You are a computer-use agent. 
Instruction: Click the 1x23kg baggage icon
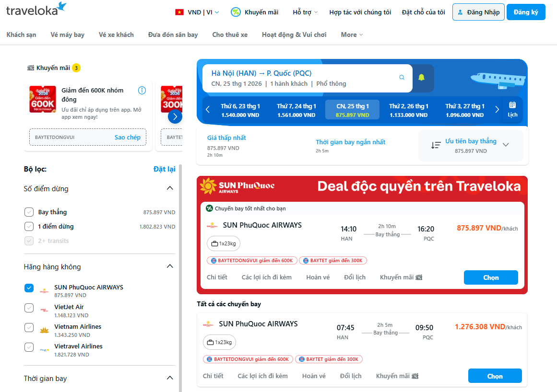pos(213,243)
